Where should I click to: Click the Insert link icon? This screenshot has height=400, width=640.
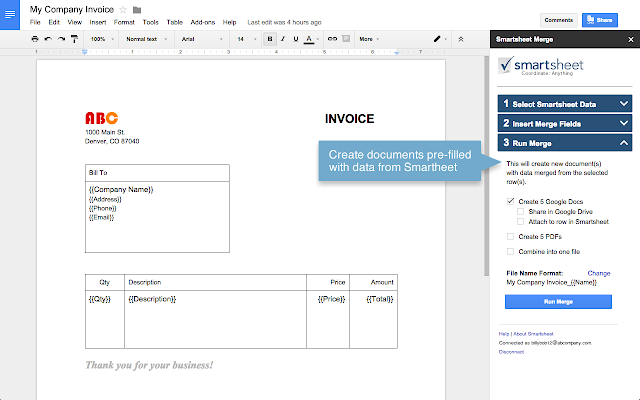click(x=332, y=39)
